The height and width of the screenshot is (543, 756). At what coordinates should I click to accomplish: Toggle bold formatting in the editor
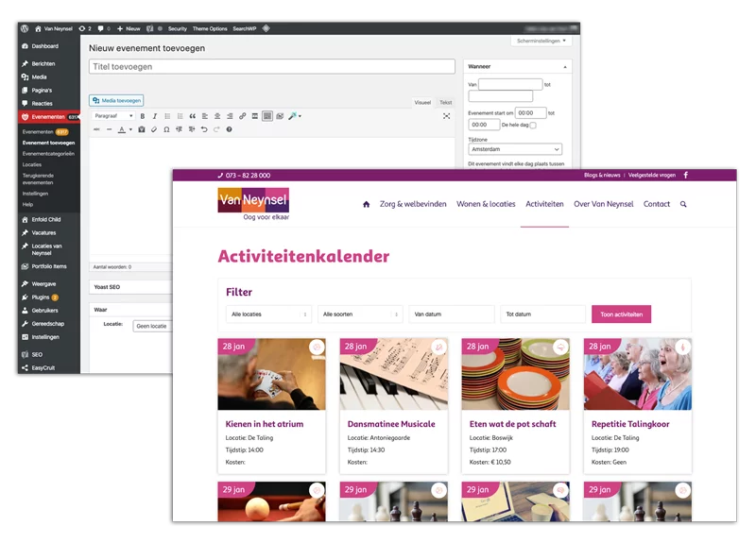point(143,116)
